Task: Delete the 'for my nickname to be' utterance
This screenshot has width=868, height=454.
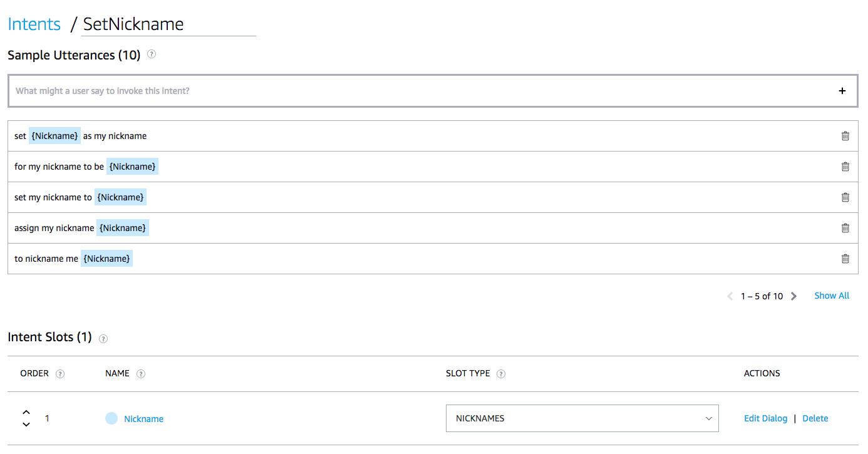Action: tap(845, 167)
